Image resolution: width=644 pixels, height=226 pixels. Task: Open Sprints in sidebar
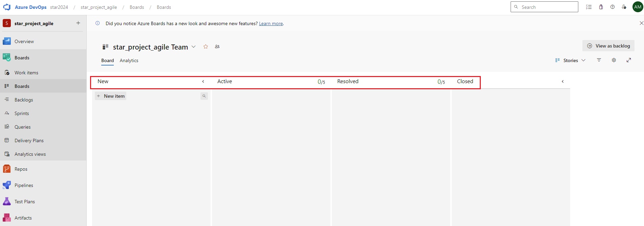point(43,113)
